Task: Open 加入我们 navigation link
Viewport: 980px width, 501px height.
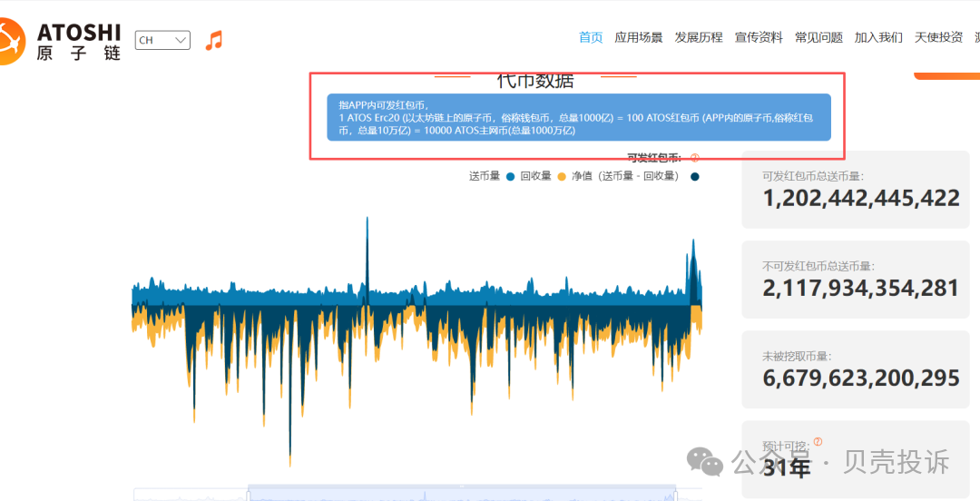Action: pyautogui.click(x=878, y=37)
